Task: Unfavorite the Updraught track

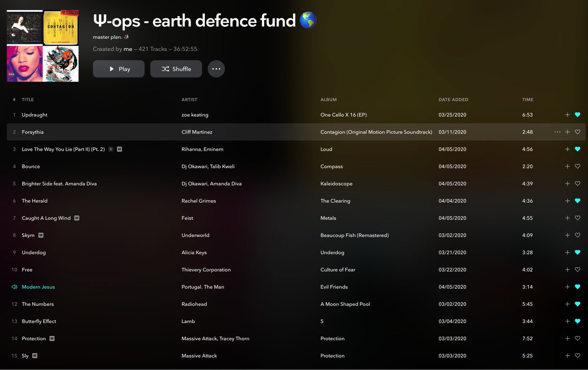Action: pyautogui.click(x=577, y=115)
